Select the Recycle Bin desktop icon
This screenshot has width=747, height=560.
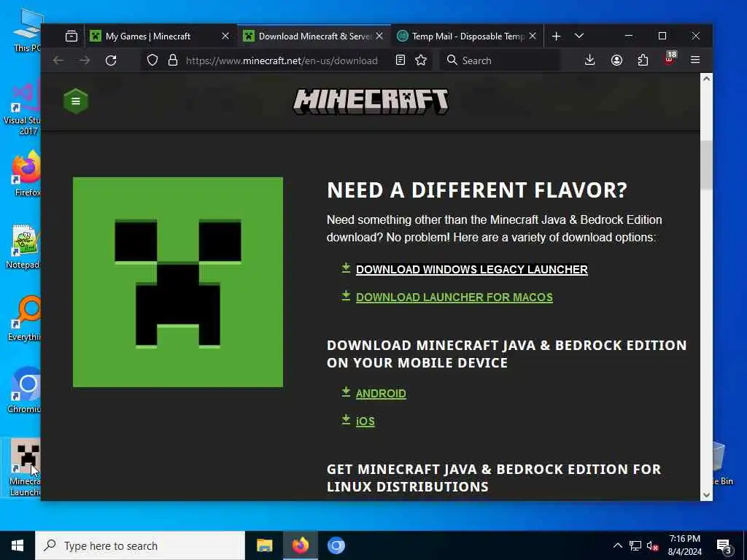pos(723,464)
